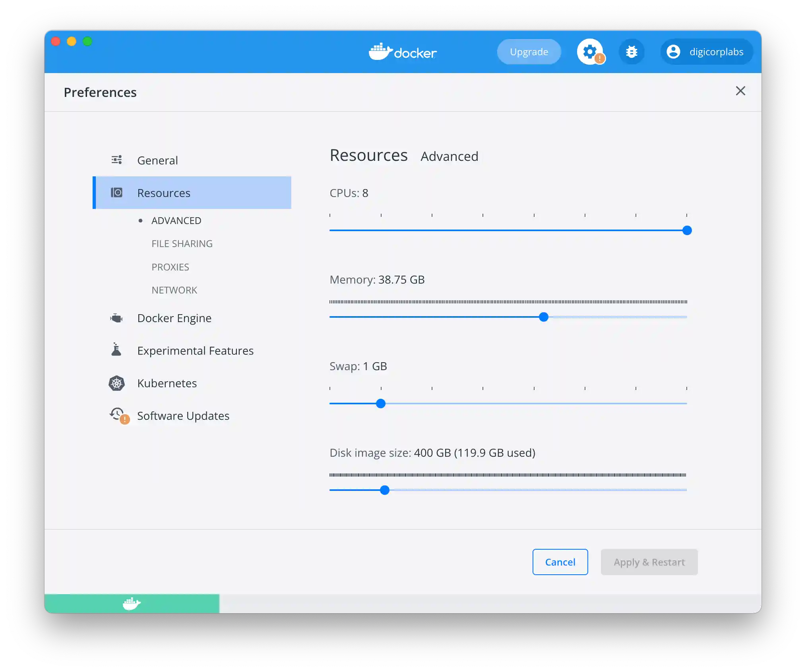
Task: Click the Upgrade button in header
Action: click(529, 52)
